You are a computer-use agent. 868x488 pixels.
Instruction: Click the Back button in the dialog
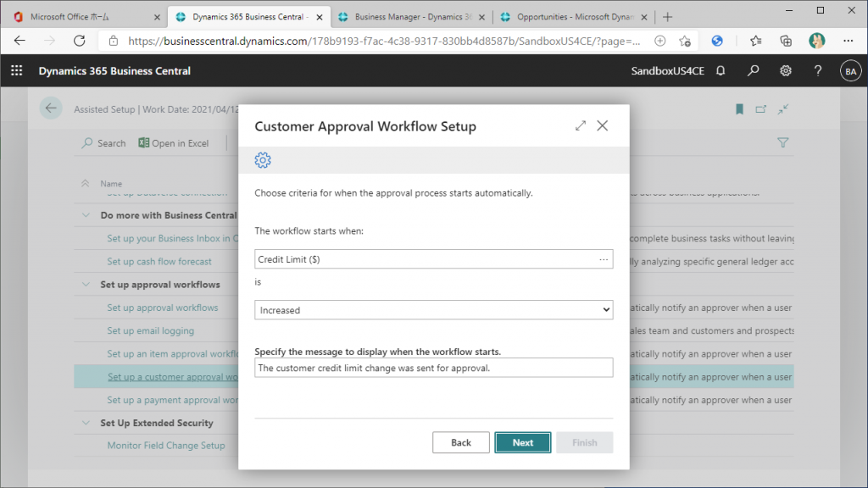(x=460, y=442)
